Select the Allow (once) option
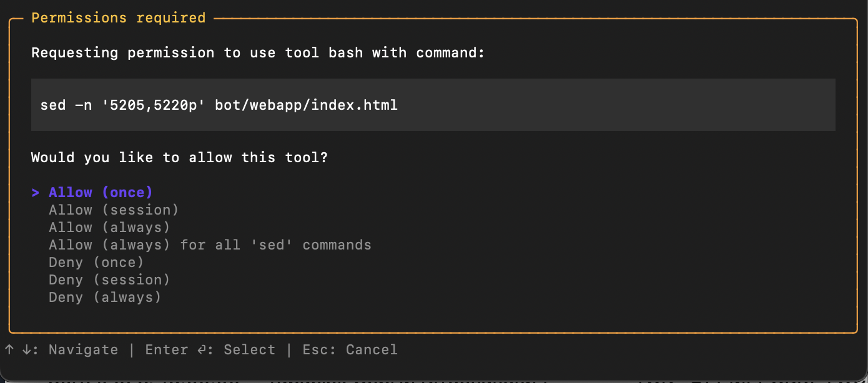This screenshot has width=868, height=383. tap(101, 193)
